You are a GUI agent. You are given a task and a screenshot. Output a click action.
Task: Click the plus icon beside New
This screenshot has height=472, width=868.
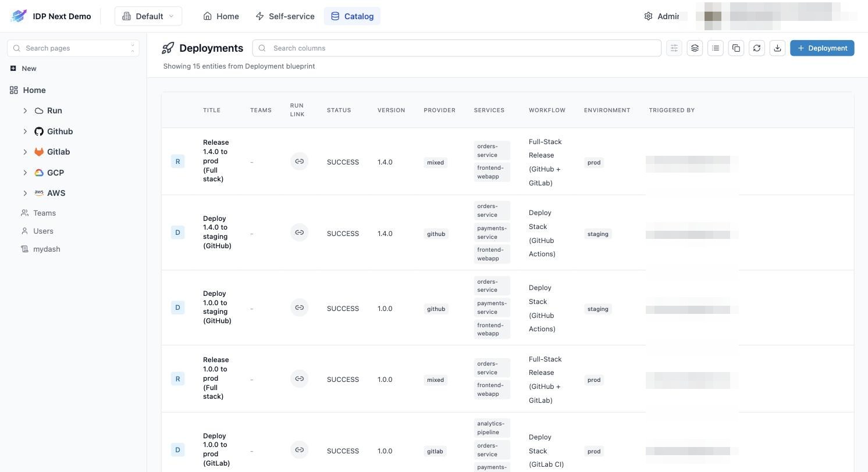[13, 69]
